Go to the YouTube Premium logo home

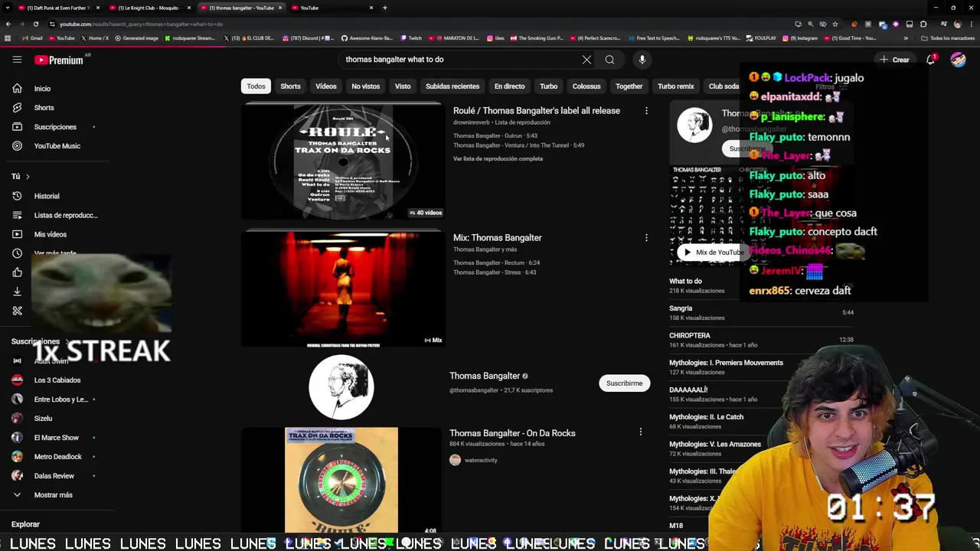[59, 60]
